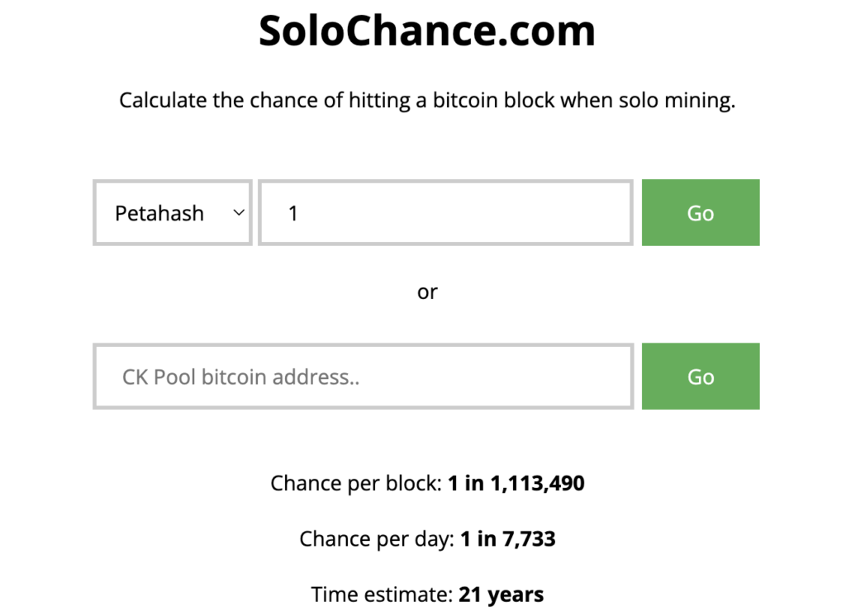Screen dimensions: 846x616
Task: Click the CK Pool bitcoin address field
Action: coord(363,376)
